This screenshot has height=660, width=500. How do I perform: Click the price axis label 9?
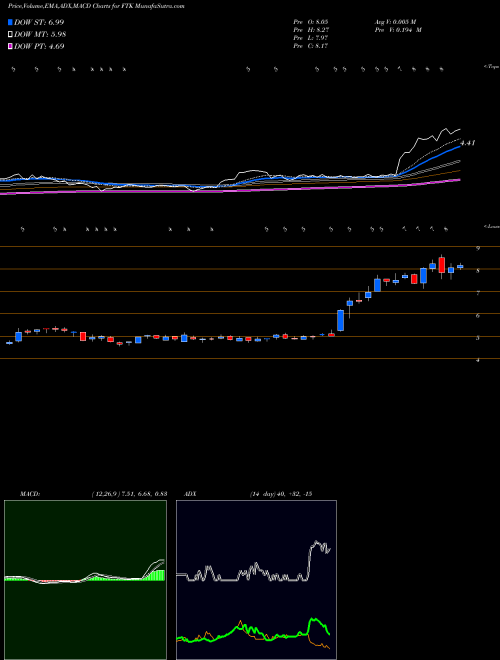(x=478, y=249)
